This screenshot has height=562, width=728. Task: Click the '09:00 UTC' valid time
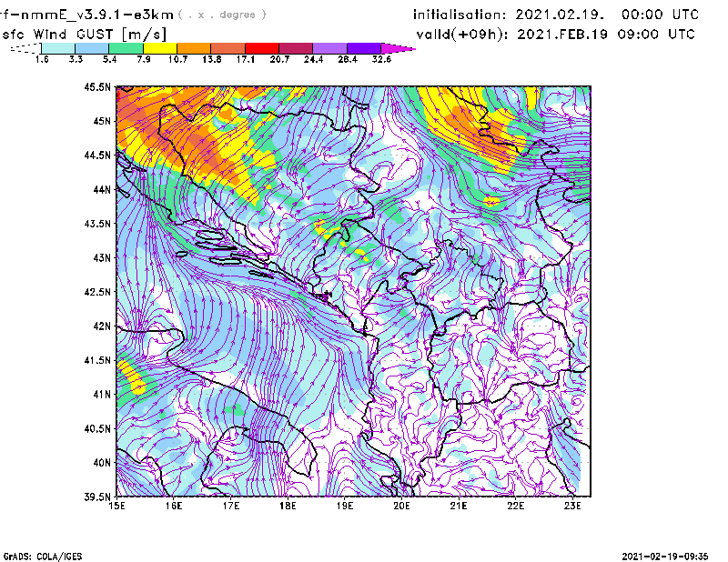655,35
